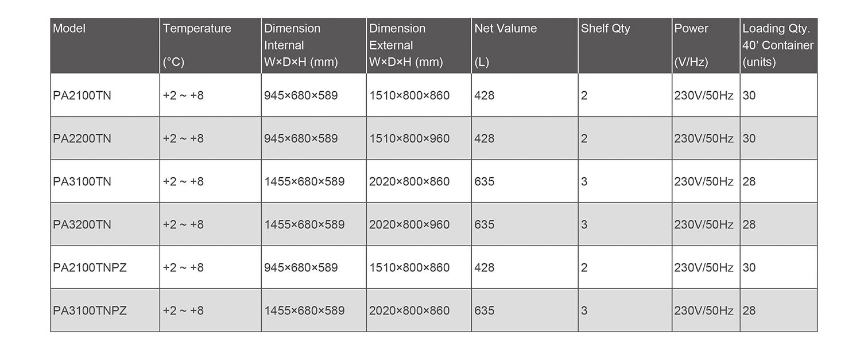Viewport: 868px width, 350px height.
Task: Click the Shelf Qty column header
Action: (606, 29)
